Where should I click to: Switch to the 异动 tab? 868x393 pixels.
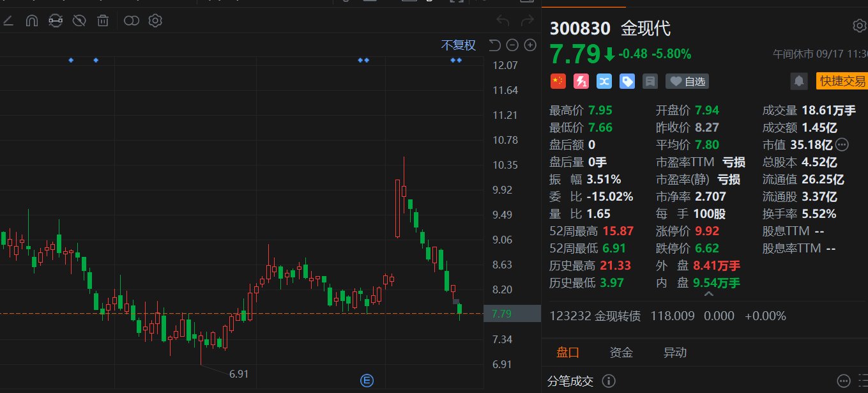[675, 352]
